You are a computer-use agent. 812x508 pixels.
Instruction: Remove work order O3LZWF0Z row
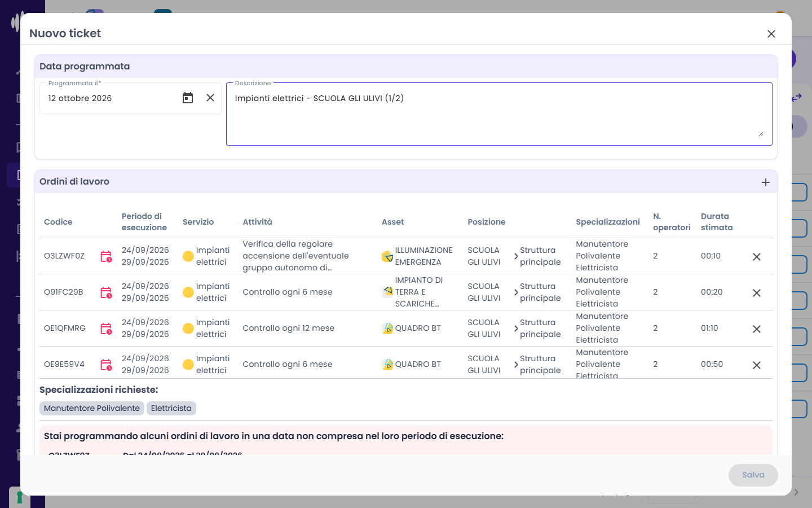(x=757, y=257)
